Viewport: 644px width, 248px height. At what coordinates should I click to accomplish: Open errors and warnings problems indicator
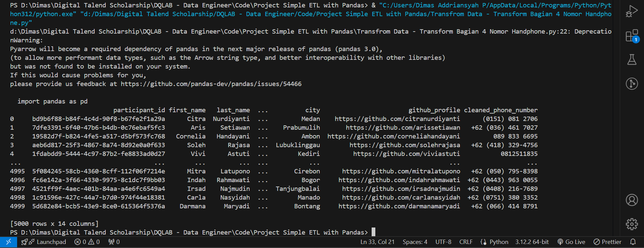click(87, 242)
